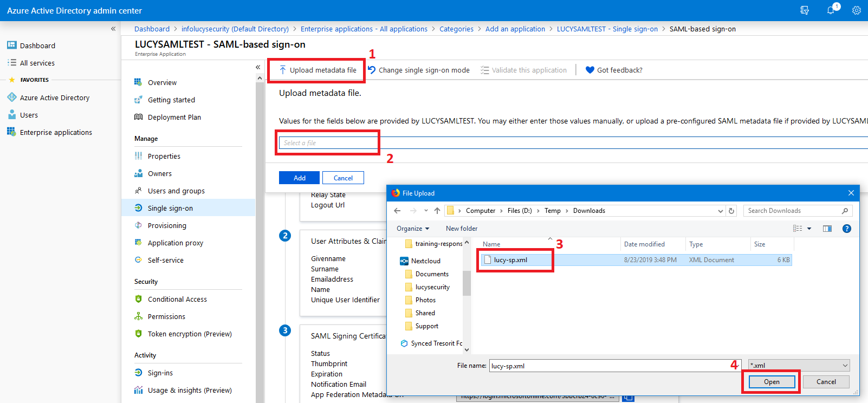Open the Organize dropdown menu

pos(413,229)
